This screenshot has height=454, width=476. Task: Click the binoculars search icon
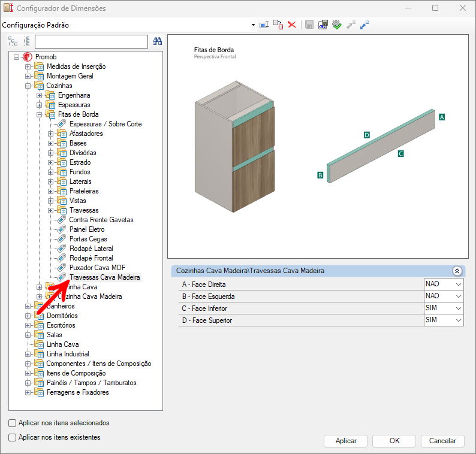[x=158, y=41]
